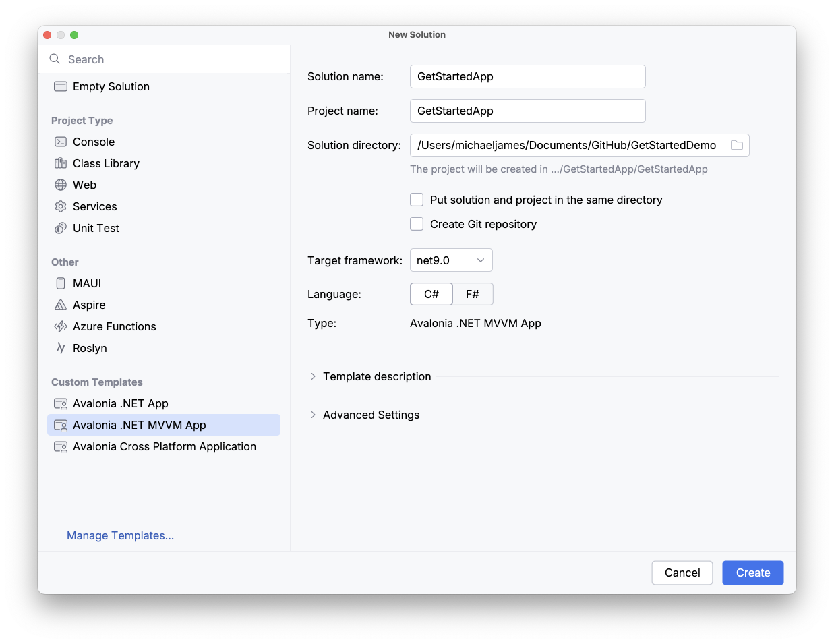834x644 pixels.
Task: Select the MAUI template icon
Action: (x=61, y=283)
